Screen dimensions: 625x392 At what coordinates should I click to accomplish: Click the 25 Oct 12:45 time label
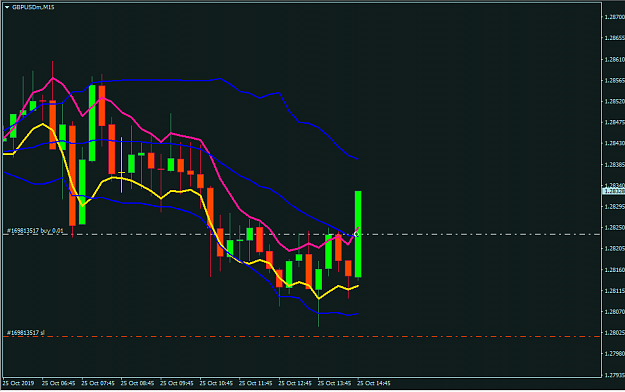(x=295, y=383)
